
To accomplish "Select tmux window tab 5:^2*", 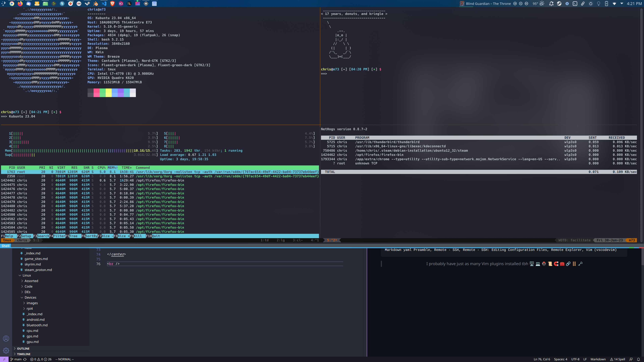I will tap(332, 240).
